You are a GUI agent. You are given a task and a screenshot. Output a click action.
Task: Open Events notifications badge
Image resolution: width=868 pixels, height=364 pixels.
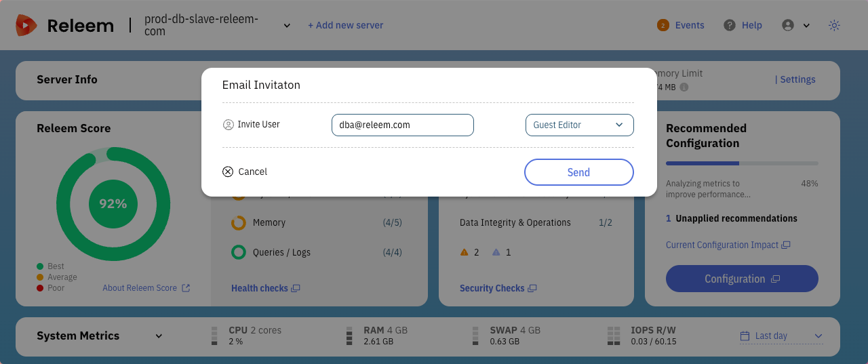click(x=663, y=25)
